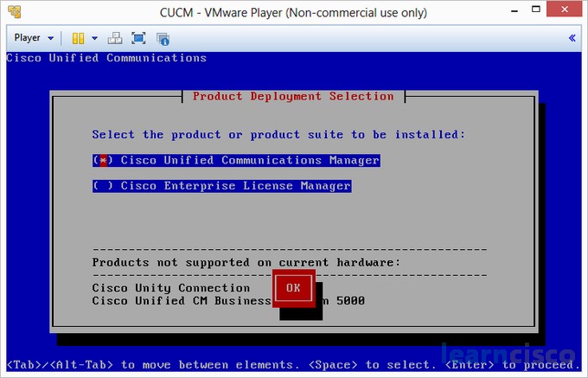Screen dimensions: 588x378
Task: Select Cisco Unified Communications Manager radio option
Action: pyautogui.click(x=103, y=160)
